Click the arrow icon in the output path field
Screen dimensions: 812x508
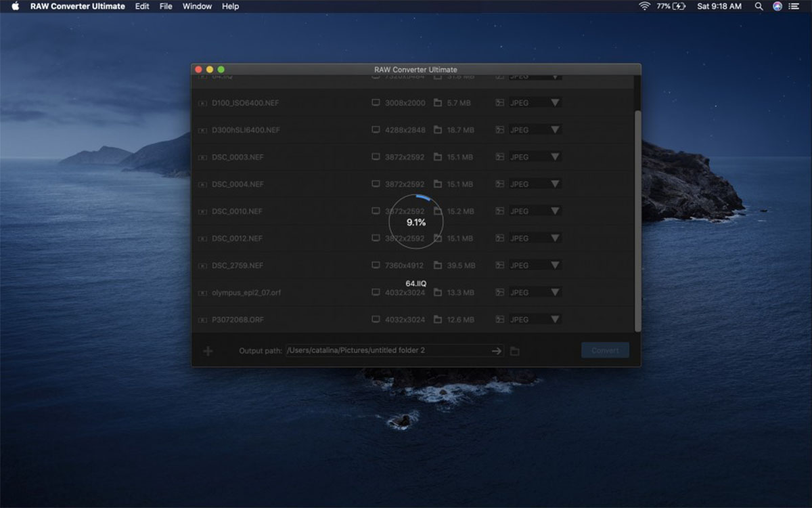pos(497,351)
